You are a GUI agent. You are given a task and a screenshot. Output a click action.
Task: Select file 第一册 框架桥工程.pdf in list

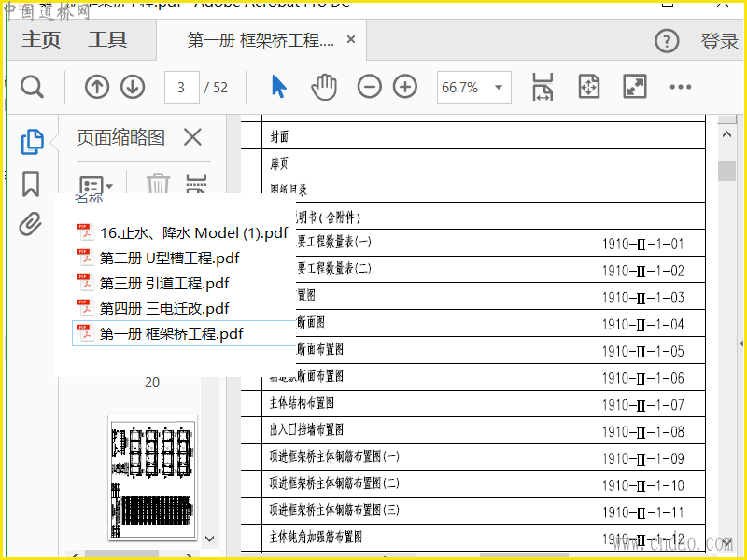coord(184,333)
